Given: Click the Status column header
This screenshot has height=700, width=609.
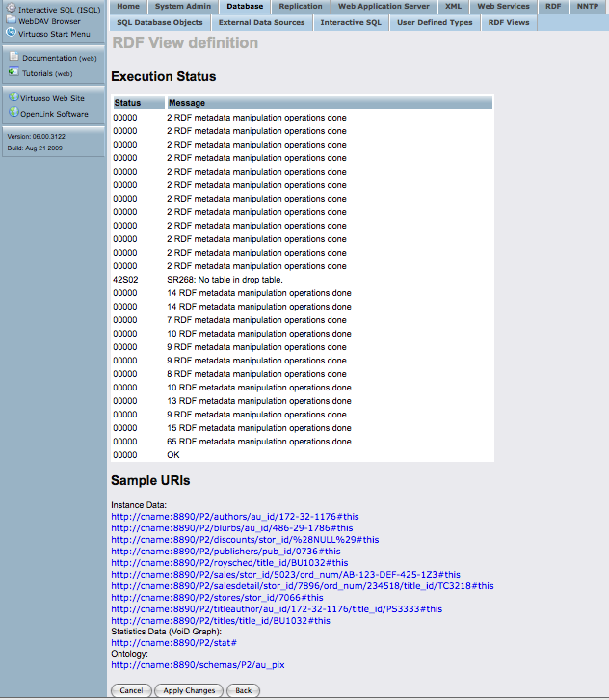Looking at the screenshot, I should pyautogui.click(x=127, y=103).
